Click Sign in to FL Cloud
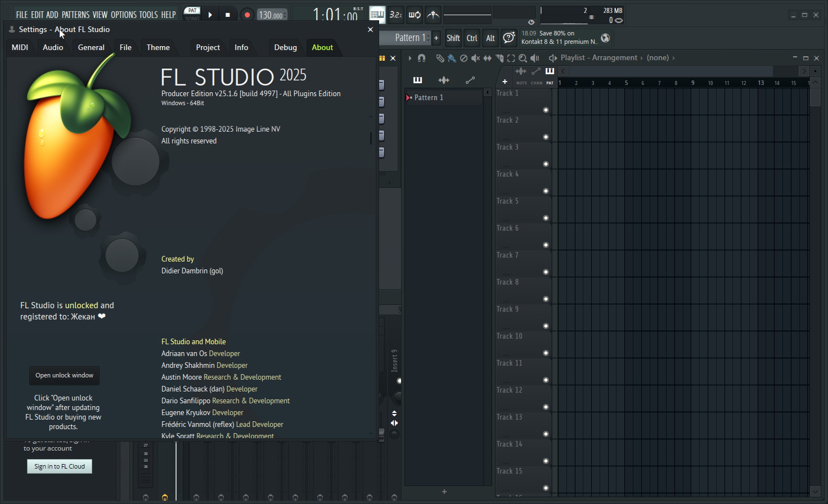The width and height of the screenshot is (828, 504). 60,466
